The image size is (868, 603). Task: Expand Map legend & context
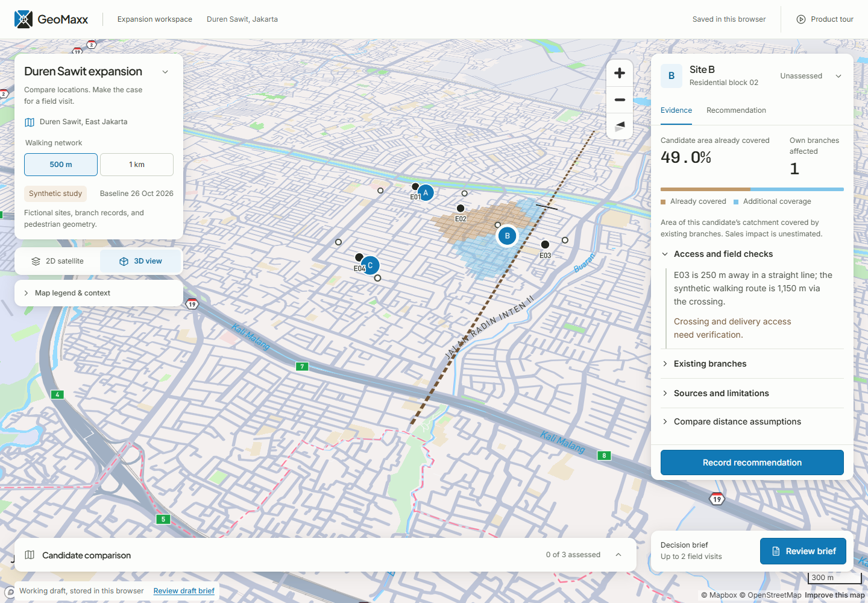click(99, 293)
